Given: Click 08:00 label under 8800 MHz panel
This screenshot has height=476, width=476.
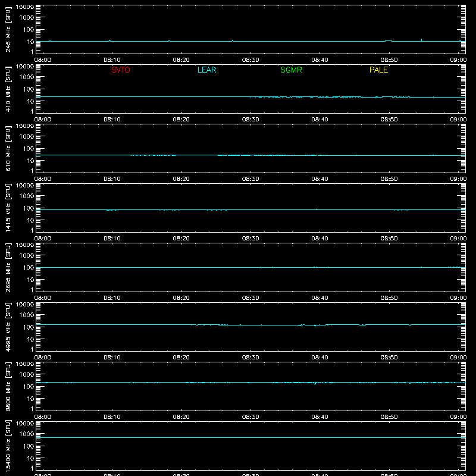Looking at the screenshot, I should (43, 417).
